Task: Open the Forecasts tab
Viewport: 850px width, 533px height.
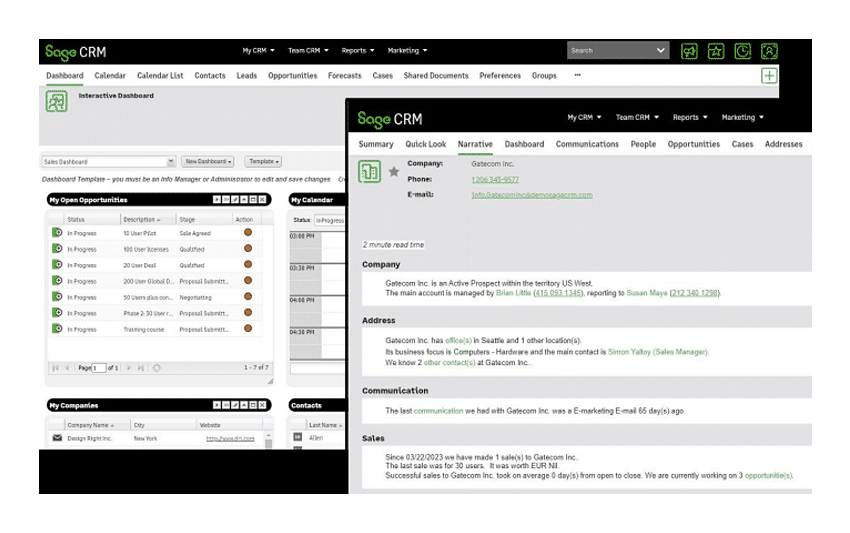Action: click(344, 76)
